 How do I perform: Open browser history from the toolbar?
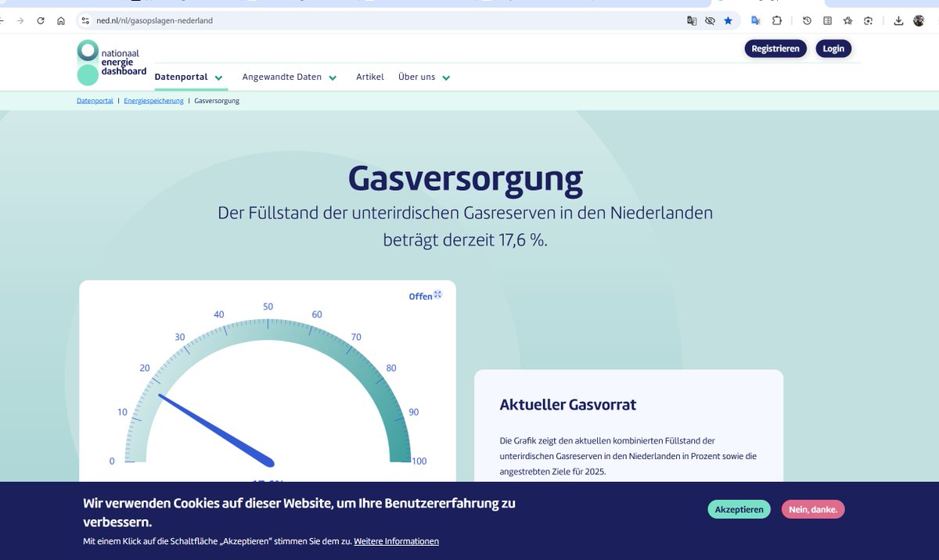(807, 20)
